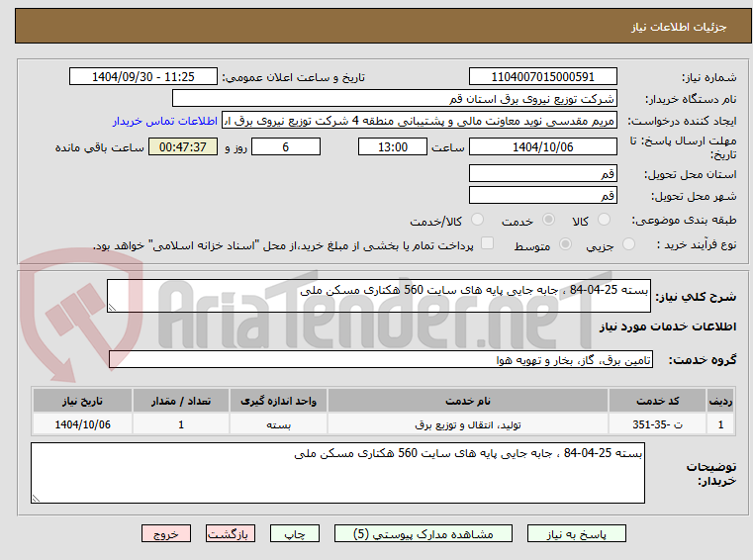Viewport: 753px width, 560px height.
Task: Click the deadline date field 1404/10/06
Action: (542, 146)
